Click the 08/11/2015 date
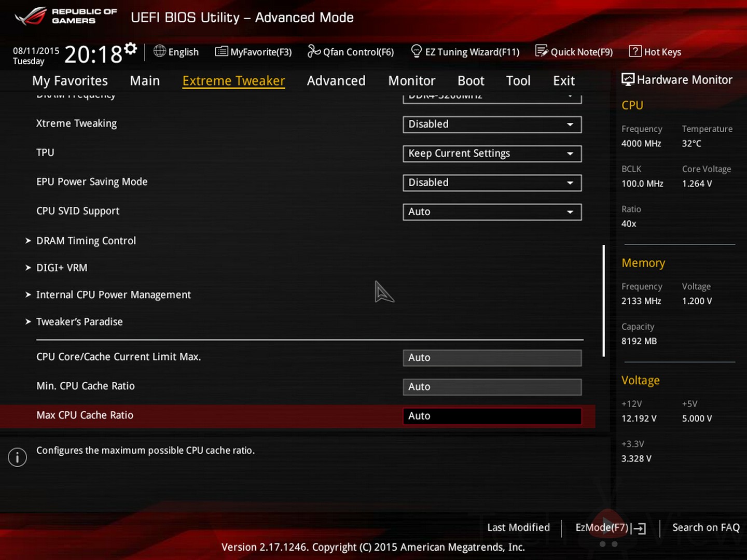This screenshot has height=560, width=747. [36, 51]
